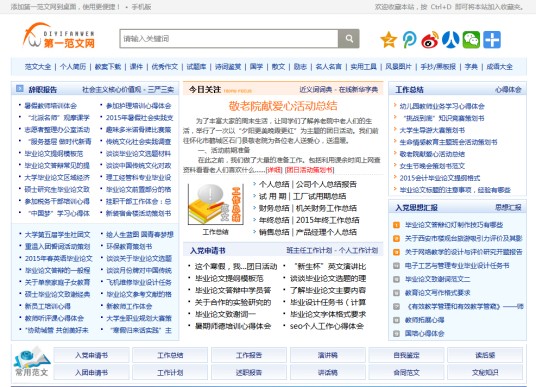
Task: Share via Tencent Weibo icon
Action: coord(410,40)
